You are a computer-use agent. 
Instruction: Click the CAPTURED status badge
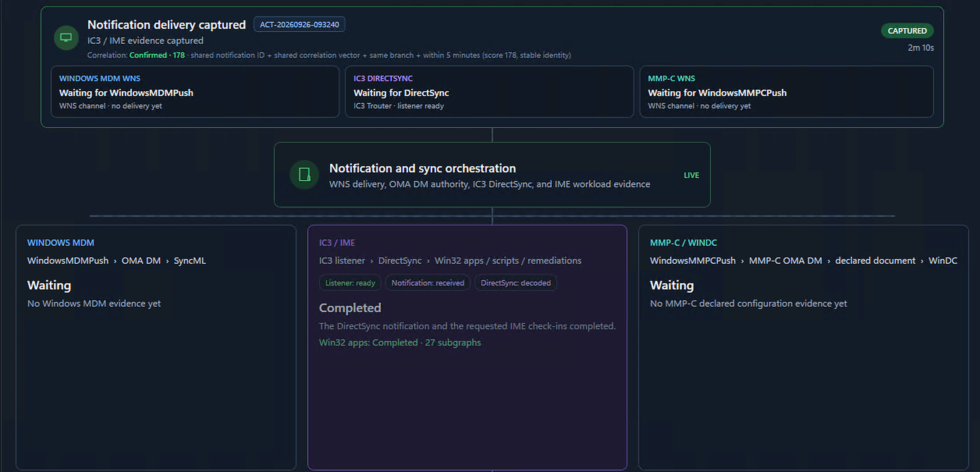[907, 31]
